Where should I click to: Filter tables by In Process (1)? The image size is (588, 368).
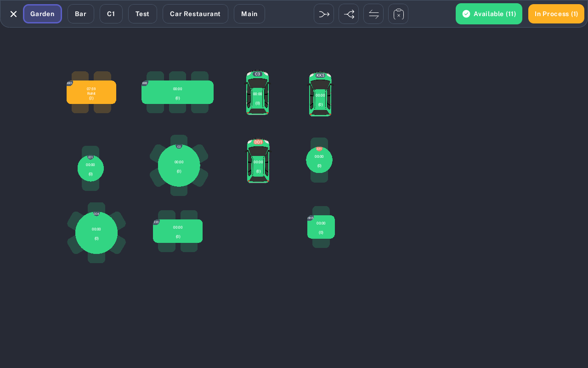[556, 14]
